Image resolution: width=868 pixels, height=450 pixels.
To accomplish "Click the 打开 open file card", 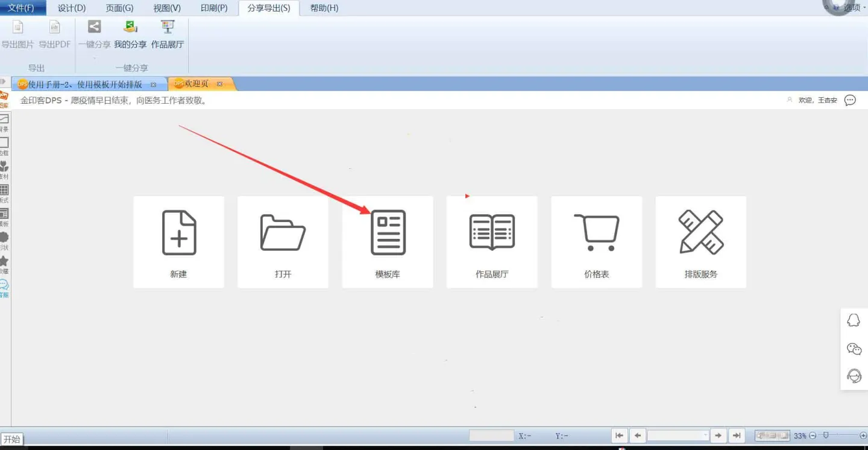I will tap(283, 242).
